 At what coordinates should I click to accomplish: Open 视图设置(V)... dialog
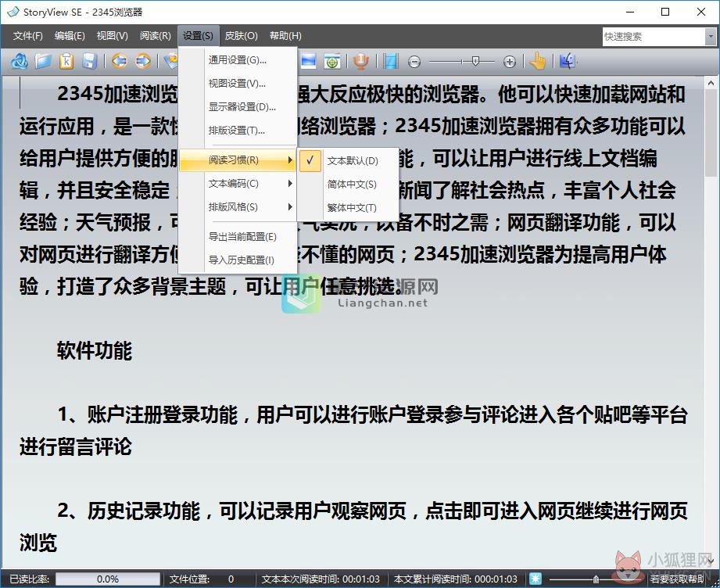(238, 84)
